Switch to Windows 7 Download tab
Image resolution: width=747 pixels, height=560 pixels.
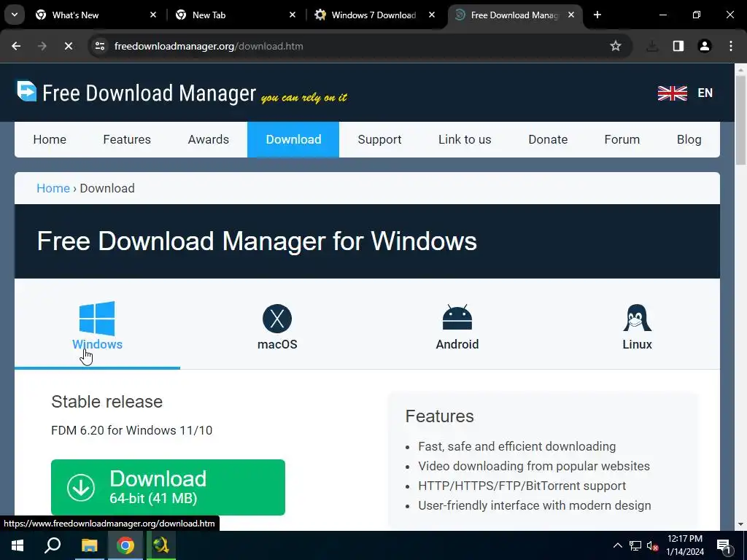pos(376,15)
